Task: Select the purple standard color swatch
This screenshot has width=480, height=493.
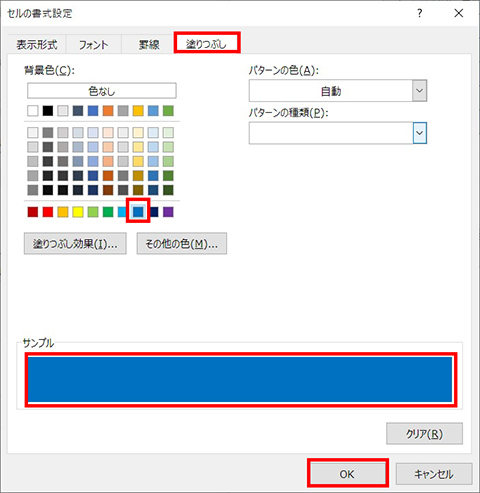Action: 168,212
